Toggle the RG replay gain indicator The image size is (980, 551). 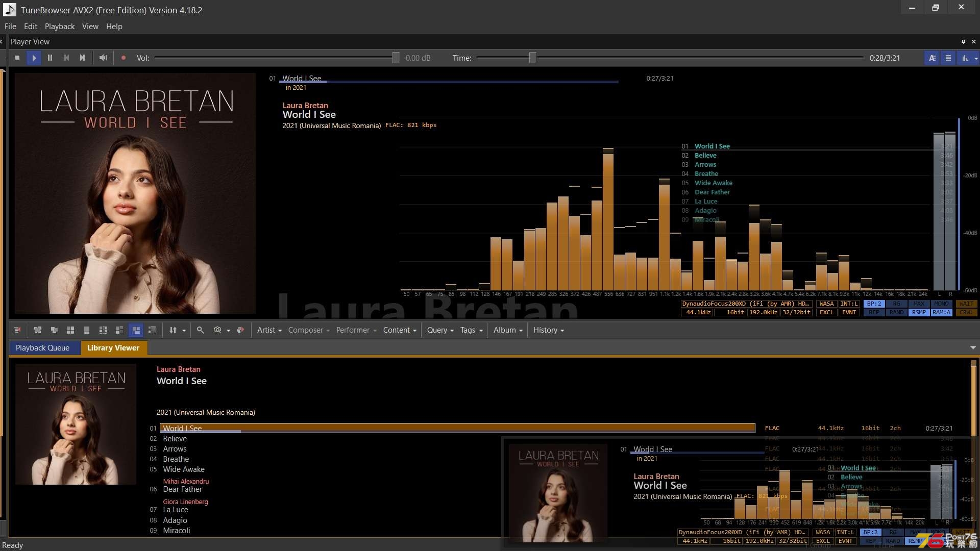[x=896, y=304]
